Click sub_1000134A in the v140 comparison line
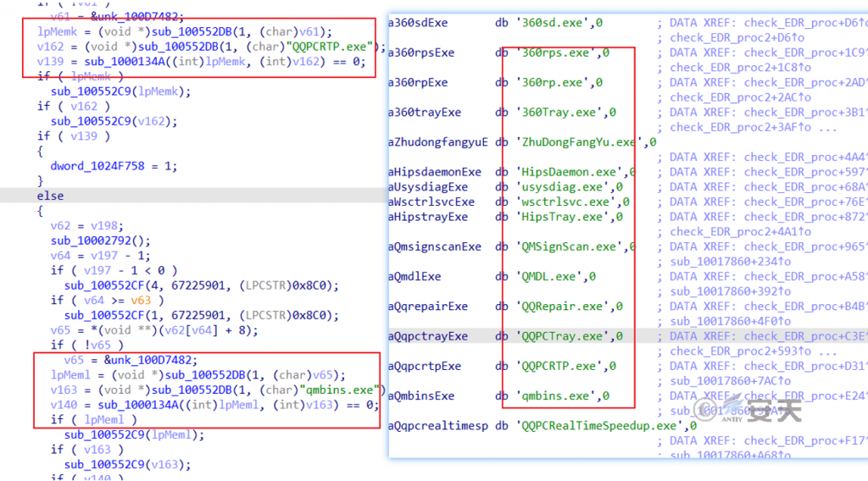Image resolution: width=868 pixels, height=481 pixels. click(138, 405)
